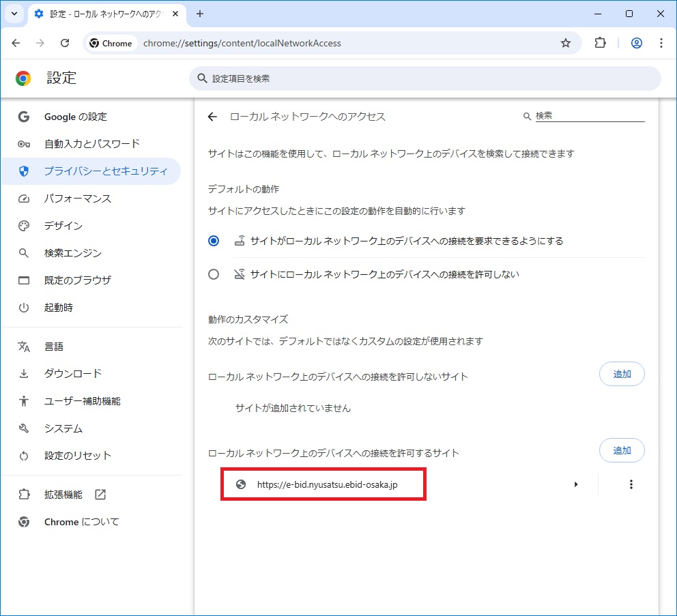Select radio to block local network device connections
The width and height of the screenshot is (677, 616).
pyautogui.click(x=214, y=274)
